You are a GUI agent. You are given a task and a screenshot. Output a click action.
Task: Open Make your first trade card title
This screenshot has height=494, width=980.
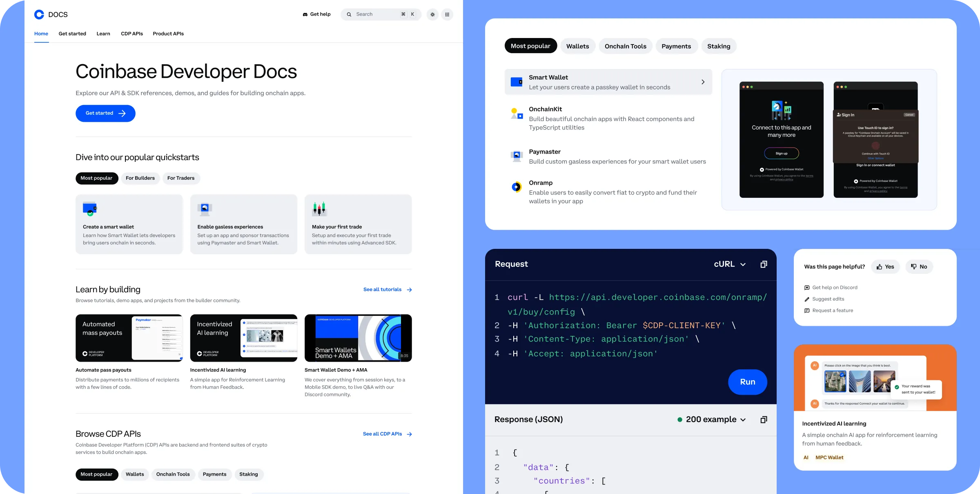(x=337, y=227)
